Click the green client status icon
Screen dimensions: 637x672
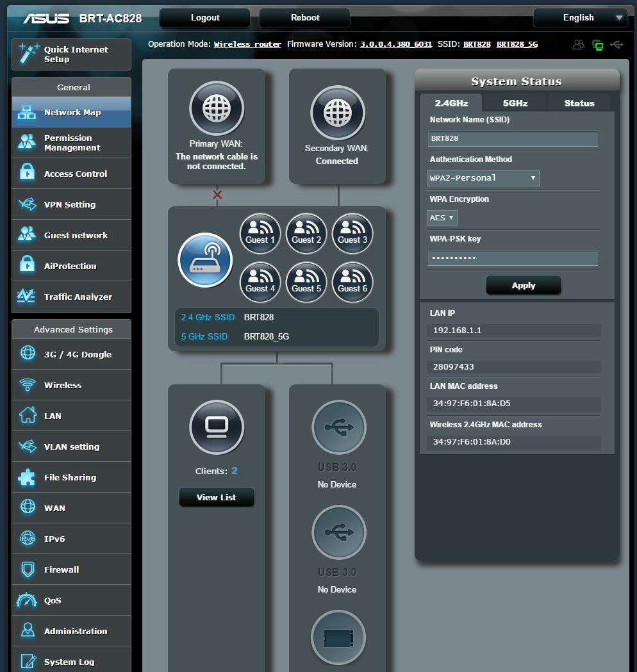597,45
